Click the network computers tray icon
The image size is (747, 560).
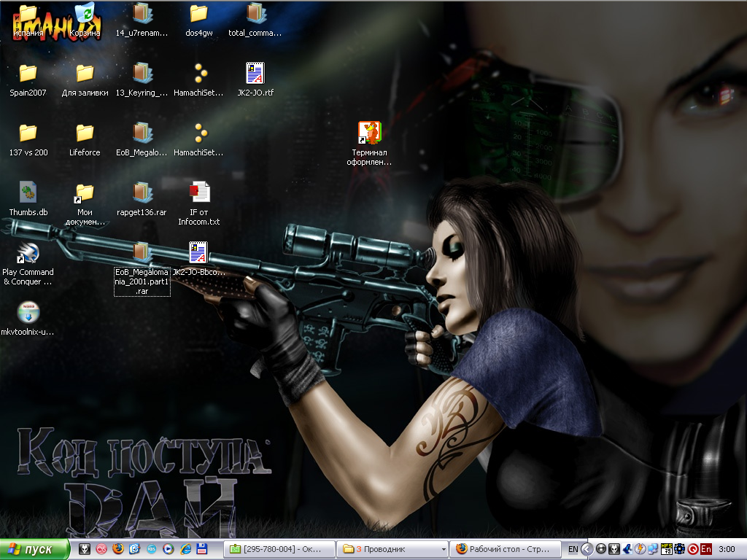pyautogui.click(x=653, y=549)
